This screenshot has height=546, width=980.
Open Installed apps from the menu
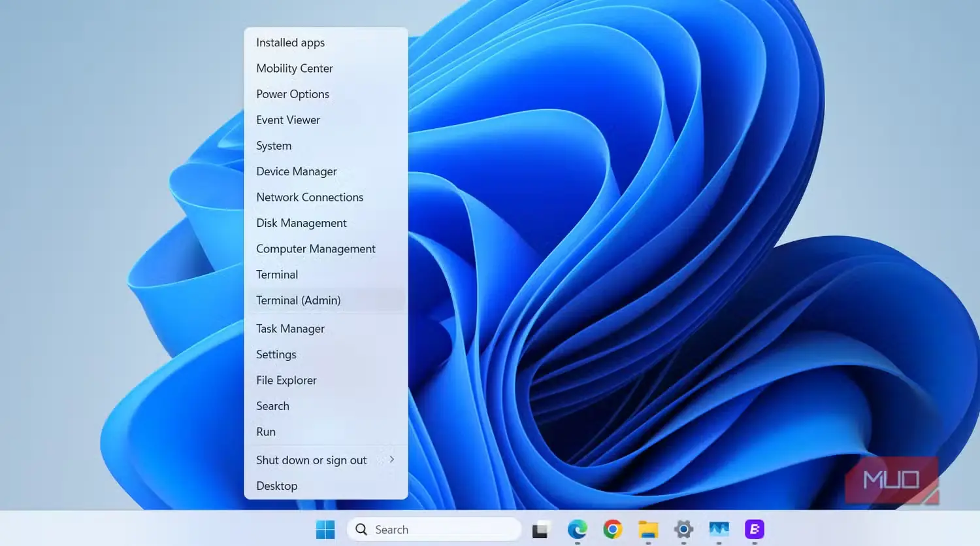click(326, 43)
